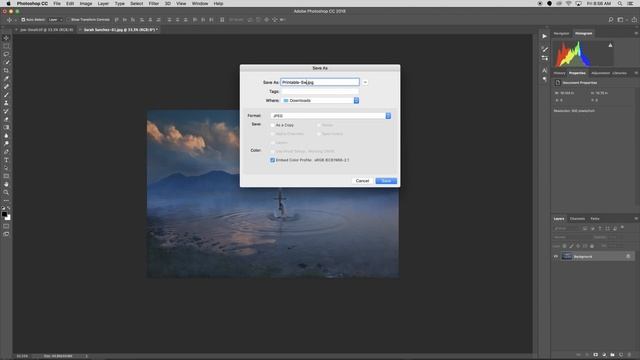This screenshot has width=640, height=360.
Task: Open the Auto-Select Layer dropdown in options bar
Action: point(56,20)
